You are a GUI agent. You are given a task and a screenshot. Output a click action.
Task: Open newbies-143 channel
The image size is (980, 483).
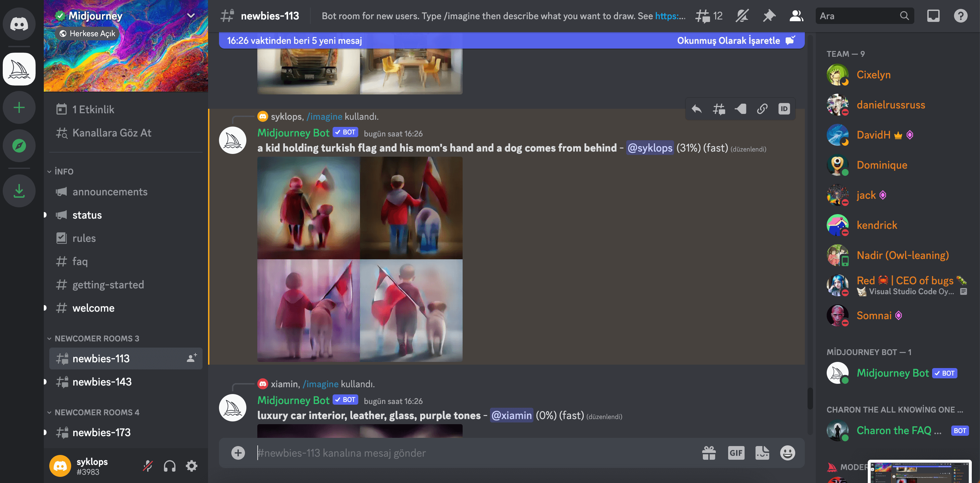click(126, 382)
